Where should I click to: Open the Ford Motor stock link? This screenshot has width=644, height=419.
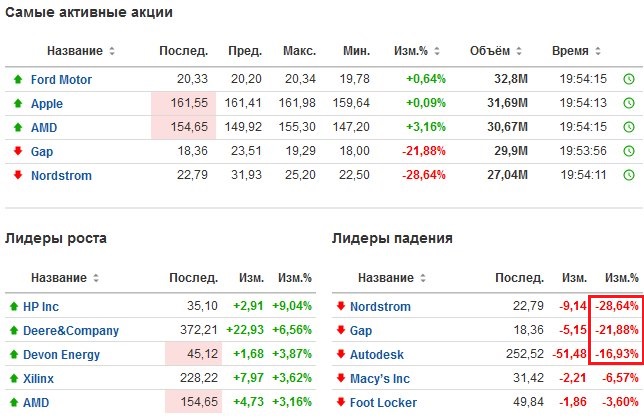[61, 79]
